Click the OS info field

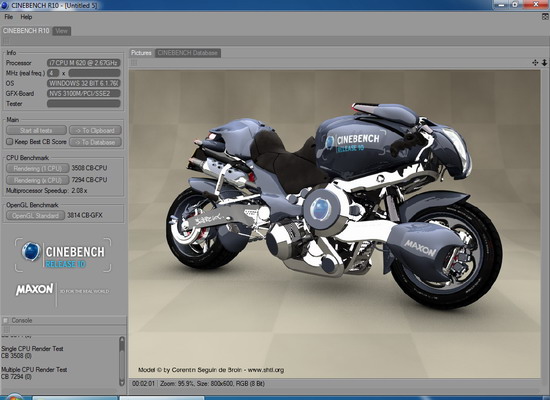tap(84, 83)
